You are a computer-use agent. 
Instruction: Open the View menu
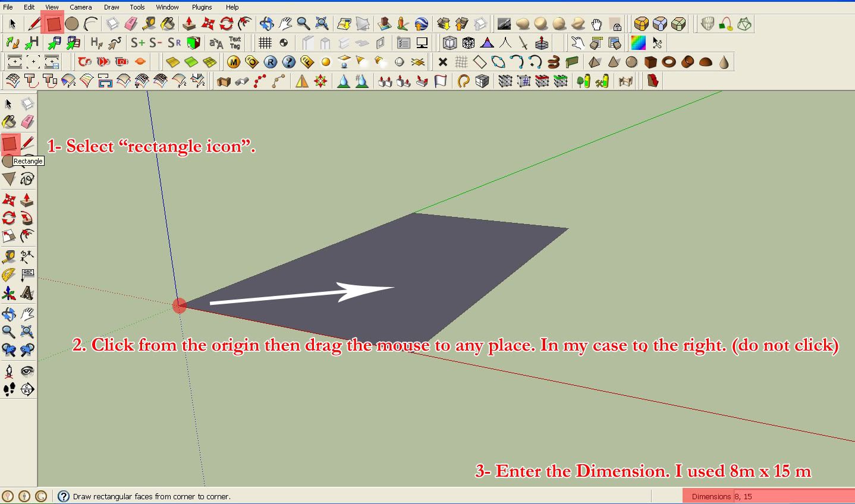pyautogui.click(x=52, y=7)
